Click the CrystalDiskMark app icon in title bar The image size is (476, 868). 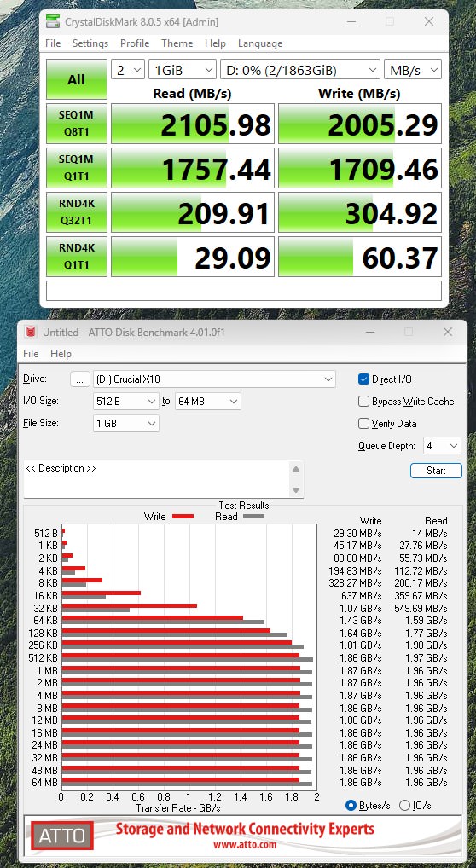[53, 22]
